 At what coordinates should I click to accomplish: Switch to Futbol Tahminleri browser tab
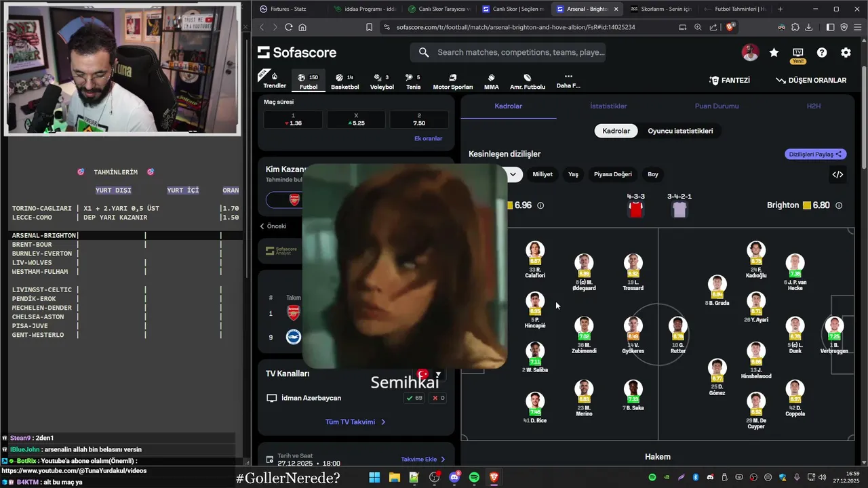(735, 9)
